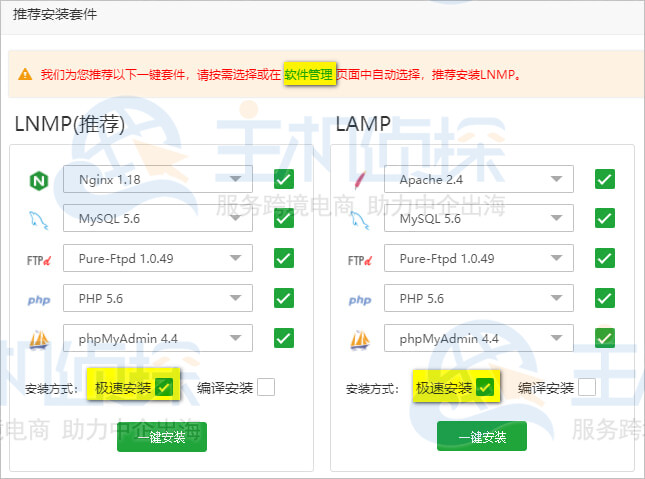
Task: Click the LNMP(推荐) heading
Action: coord(70,123)
